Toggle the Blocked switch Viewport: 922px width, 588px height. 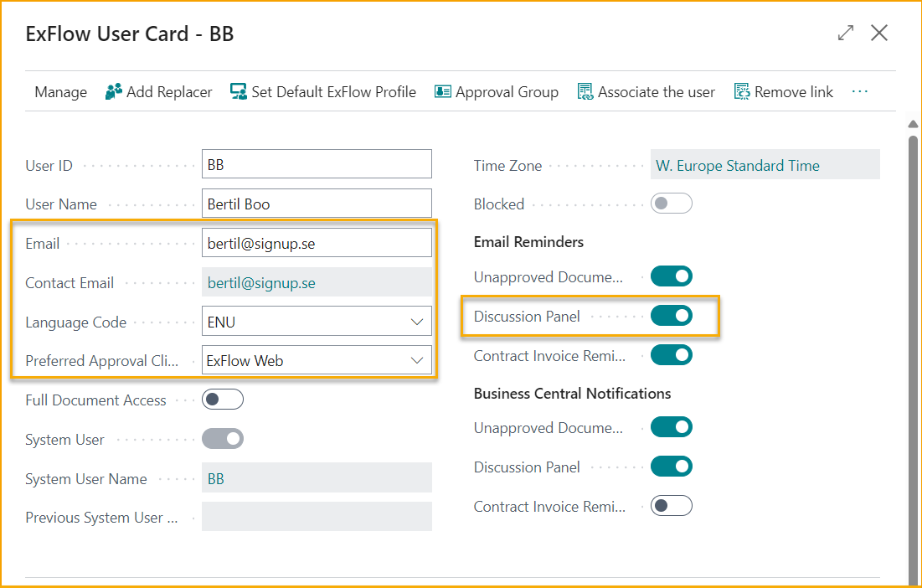pos(672,204)
